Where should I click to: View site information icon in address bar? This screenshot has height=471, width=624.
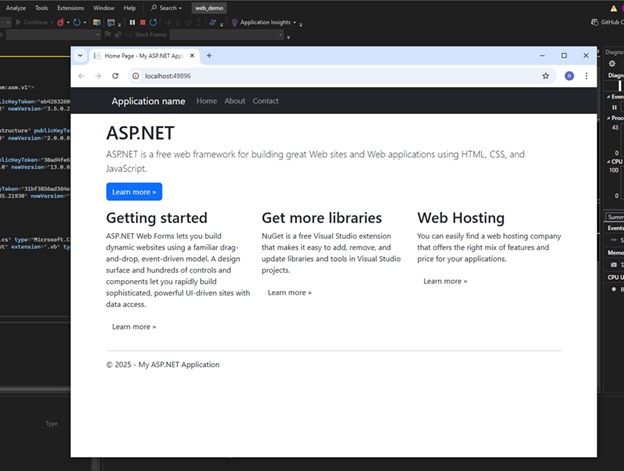point(136,76)
